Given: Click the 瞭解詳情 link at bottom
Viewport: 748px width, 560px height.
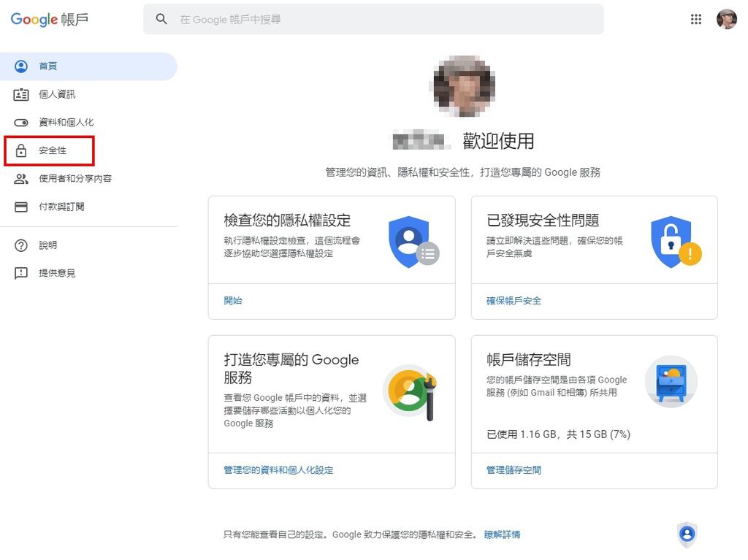Looking at the screenshot, I should pyautogui.click(x=502, y=534).
